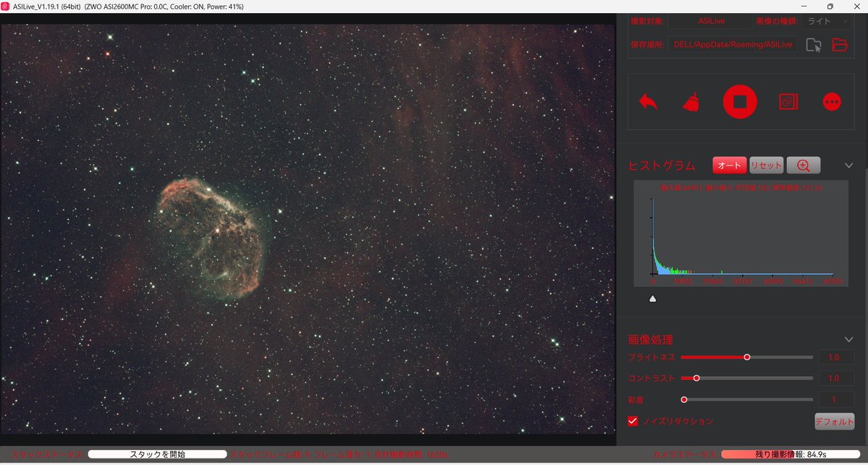Click the 残り撮影情報 84.9s progress bar
This screenshot has height=465, width=868.
point(791,454)
